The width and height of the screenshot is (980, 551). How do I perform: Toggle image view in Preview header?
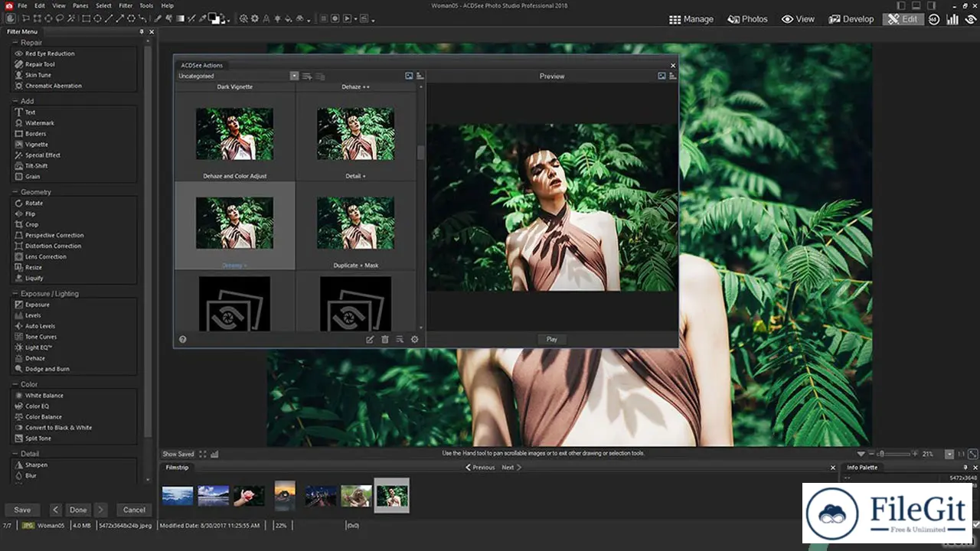tap(661, 76)
